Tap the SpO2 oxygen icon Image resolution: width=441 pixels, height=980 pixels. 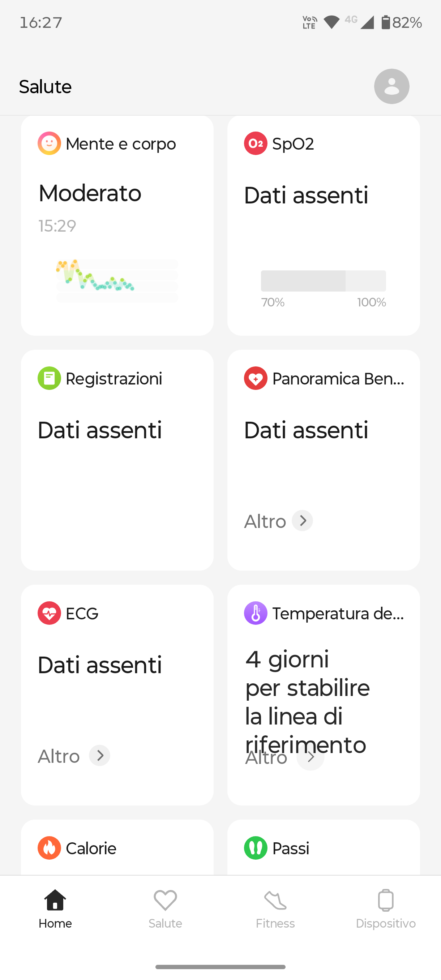click(255, 143)
